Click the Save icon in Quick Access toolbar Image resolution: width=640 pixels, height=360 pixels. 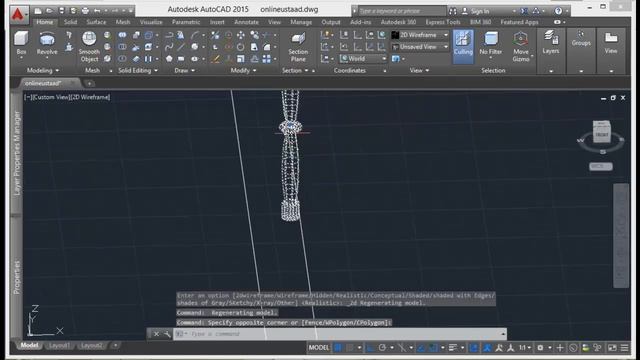62,11
